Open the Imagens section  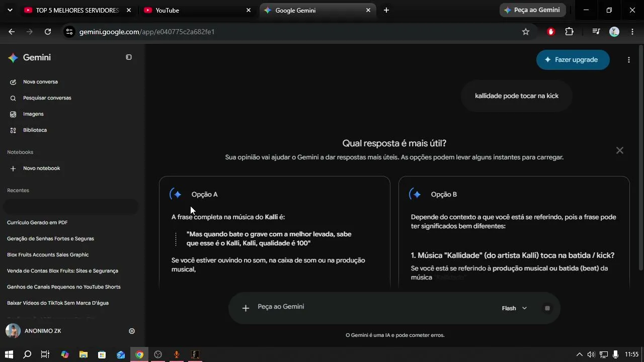(x=33, y=114)
